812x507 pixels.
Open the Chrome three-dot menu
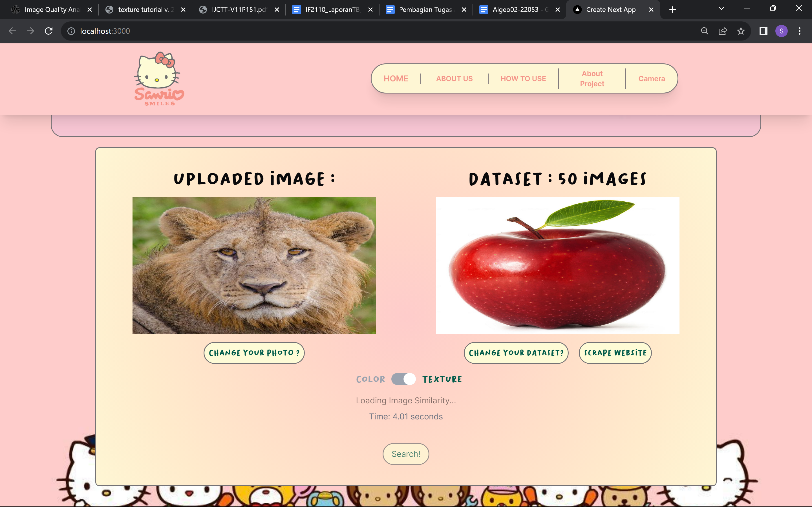[x=800, y=31]
